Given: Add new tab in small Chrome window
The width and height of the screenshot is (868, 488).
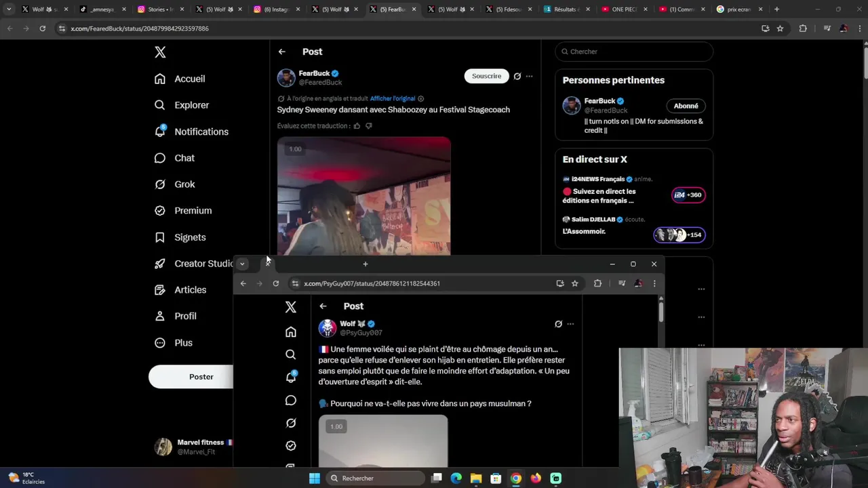Looking at the screenshot, I should [366, 264].
